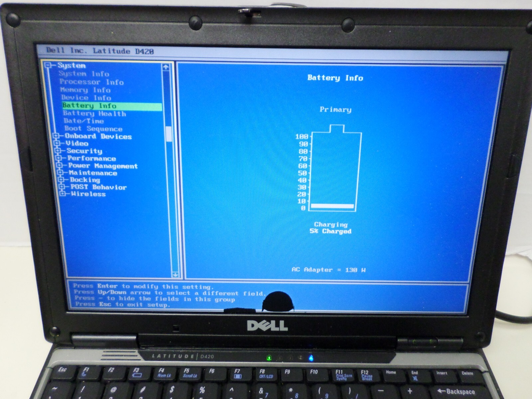The height and width of the screenshot is (399, 532).
Task: Click the tree scrollbar down arrow
Action: click(176, 275)
